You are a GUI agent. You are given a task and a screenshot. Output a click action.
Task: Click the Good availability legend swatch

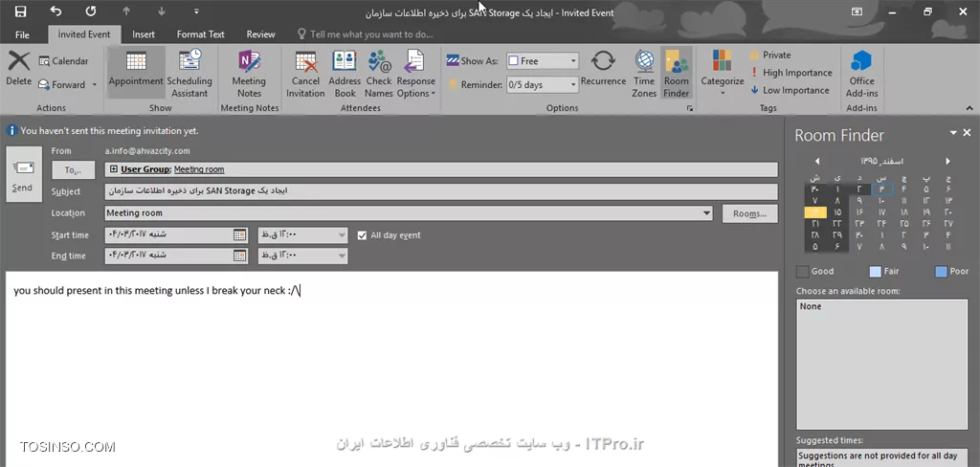[803, 272]
